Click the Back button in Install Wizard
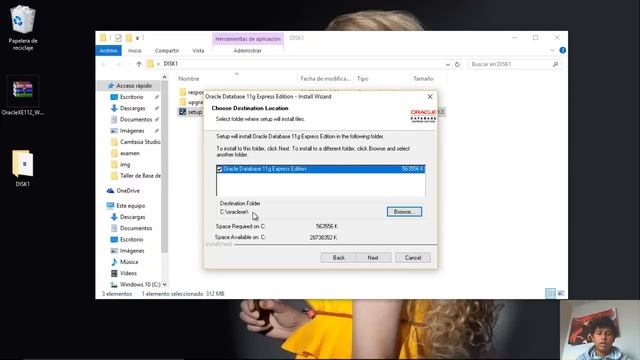The image size is (640, 360). pyautogui.click(x=338, y=258)
